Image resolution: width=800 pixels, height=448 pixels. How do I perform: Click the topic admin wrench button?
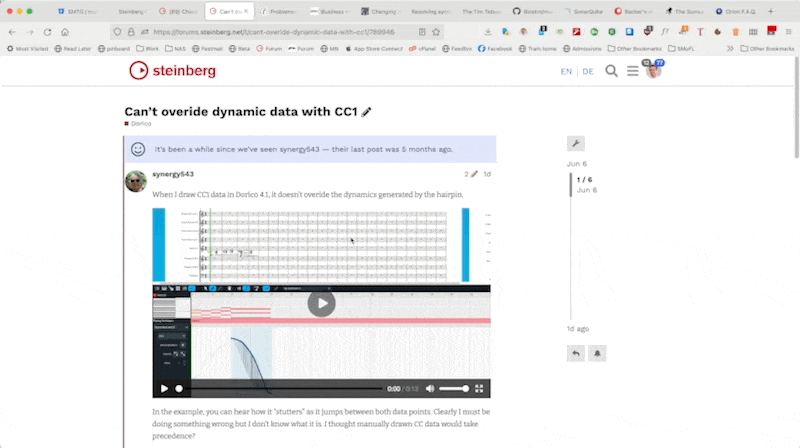(575, 144)
